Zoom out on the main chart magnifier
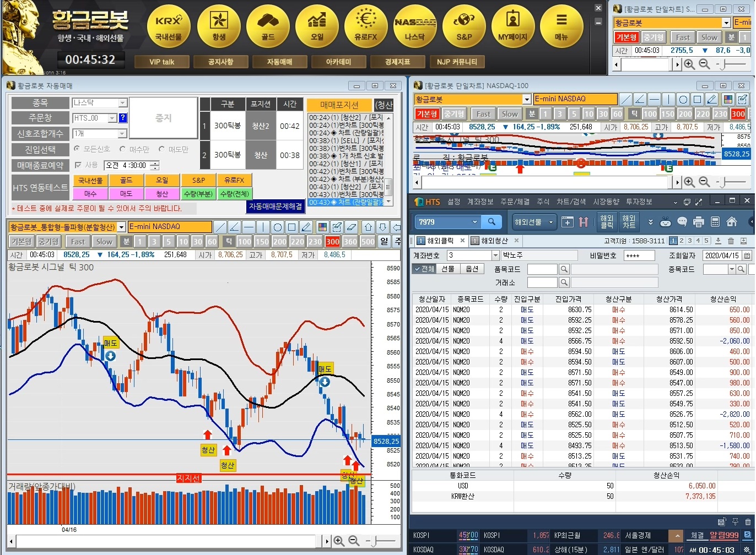Viewport: 756px width, 555px height. [354, 541]
